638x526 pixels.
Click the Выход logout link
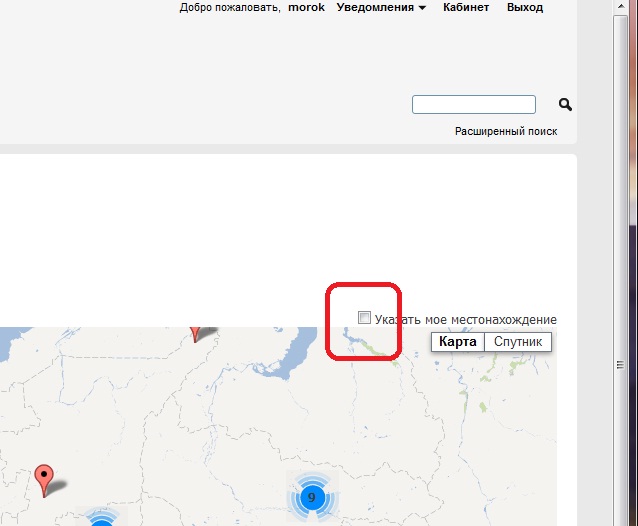525,7
